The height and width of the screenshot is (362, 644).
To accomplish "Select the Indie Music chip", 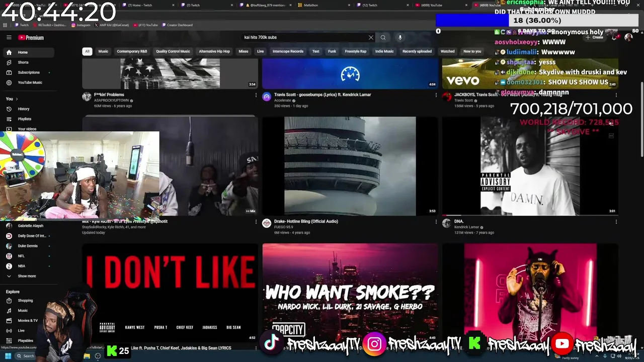I will 384,51.
